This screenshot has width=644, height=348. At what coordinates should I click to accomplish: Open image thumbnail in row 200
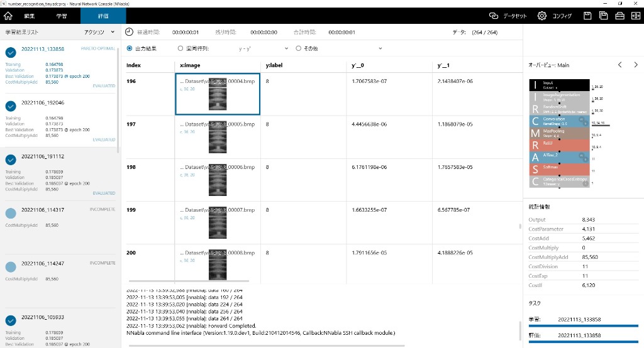click(x=218, y=264)
